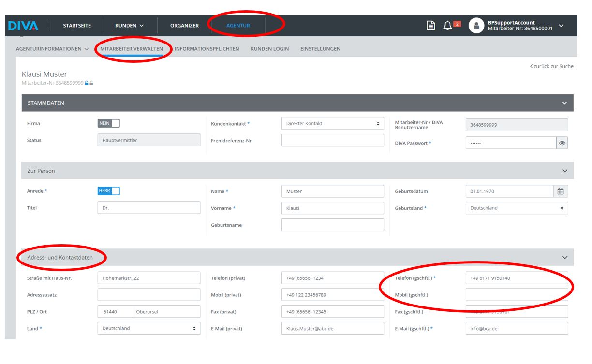The image size is (592, 364).
Task: Open notifications bell with badge
Action: click(x=448, y=26)
